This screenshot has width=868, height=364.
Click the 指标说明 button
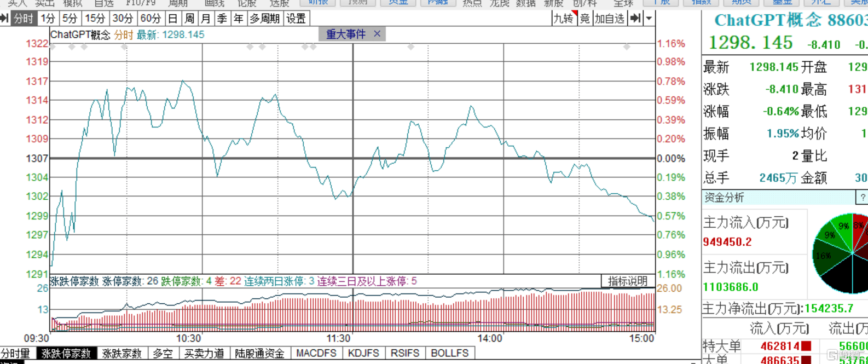[627, 281]
